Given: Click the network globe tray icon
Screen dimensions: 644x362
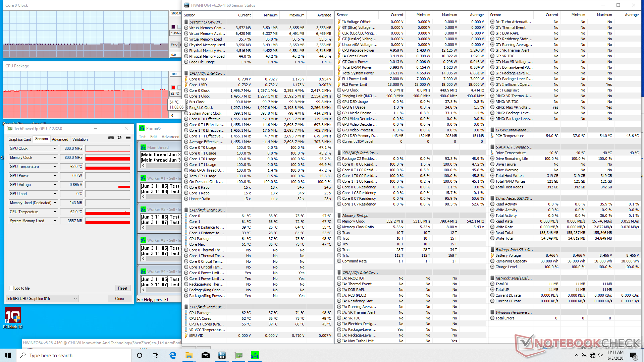Looking at the screenshot, I should point(593,355).
